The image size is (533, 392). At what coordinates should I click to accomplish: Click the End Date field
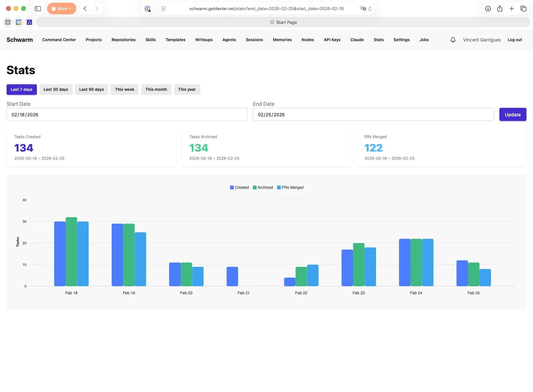373,114
